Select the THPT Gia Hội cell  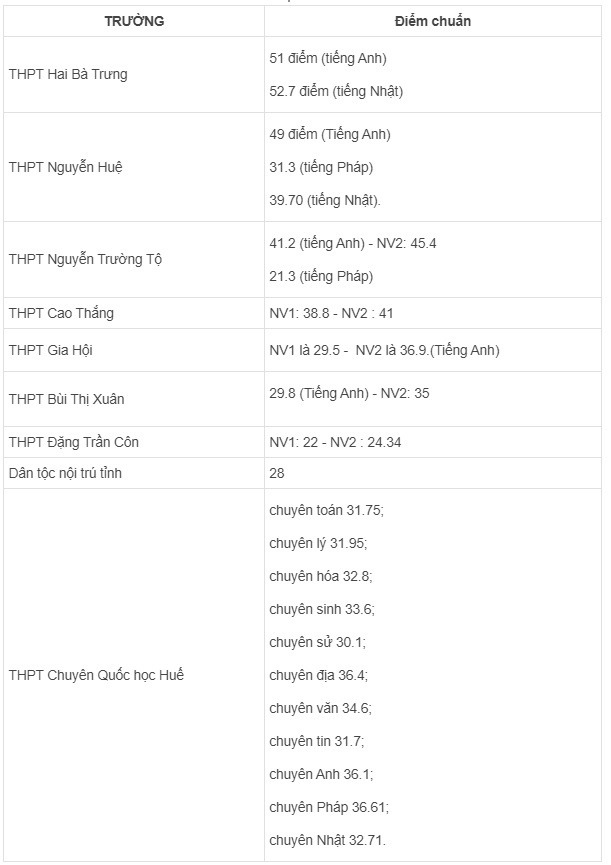51,350
